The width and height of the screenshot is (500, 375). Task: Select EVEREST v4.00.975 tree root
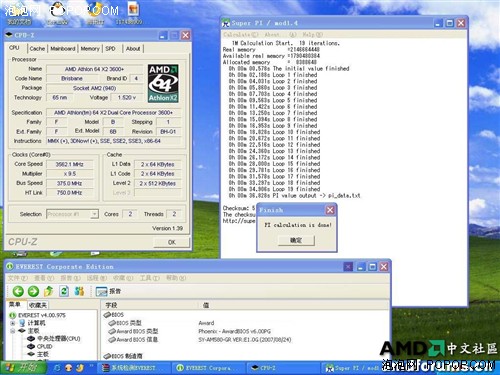coord(38,315)
